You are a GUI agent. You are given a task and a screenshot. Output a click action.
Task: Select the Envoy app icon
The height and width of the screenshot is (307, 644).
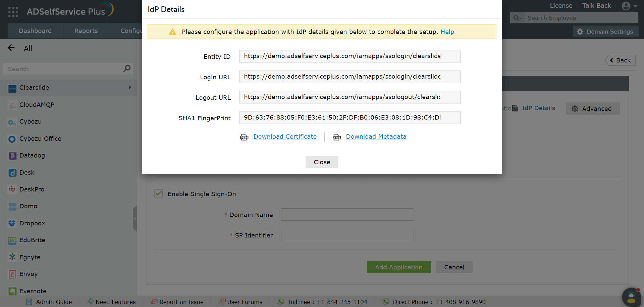coord(12,274)
